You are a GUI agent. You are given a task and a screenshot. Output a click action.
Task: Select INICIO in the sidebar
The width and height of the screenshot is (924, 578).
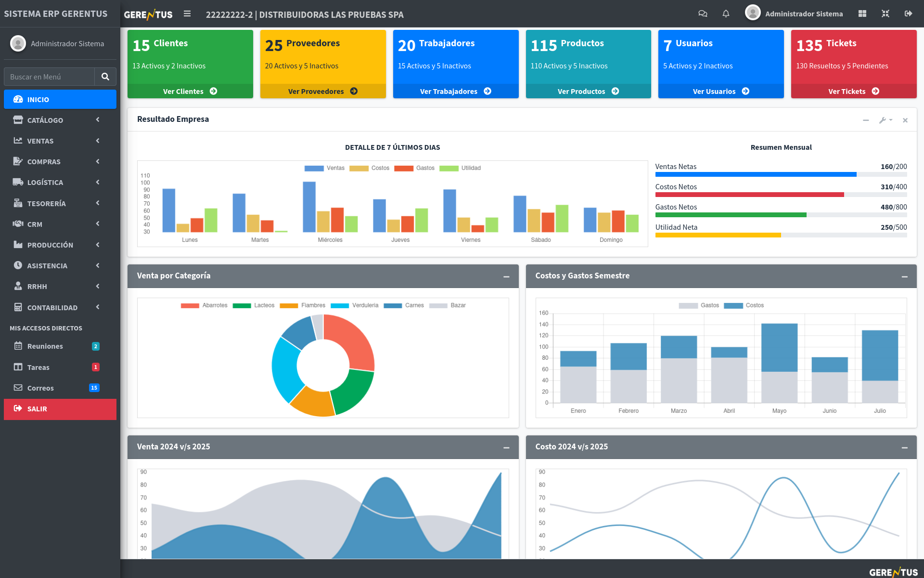tap(60, 99)
